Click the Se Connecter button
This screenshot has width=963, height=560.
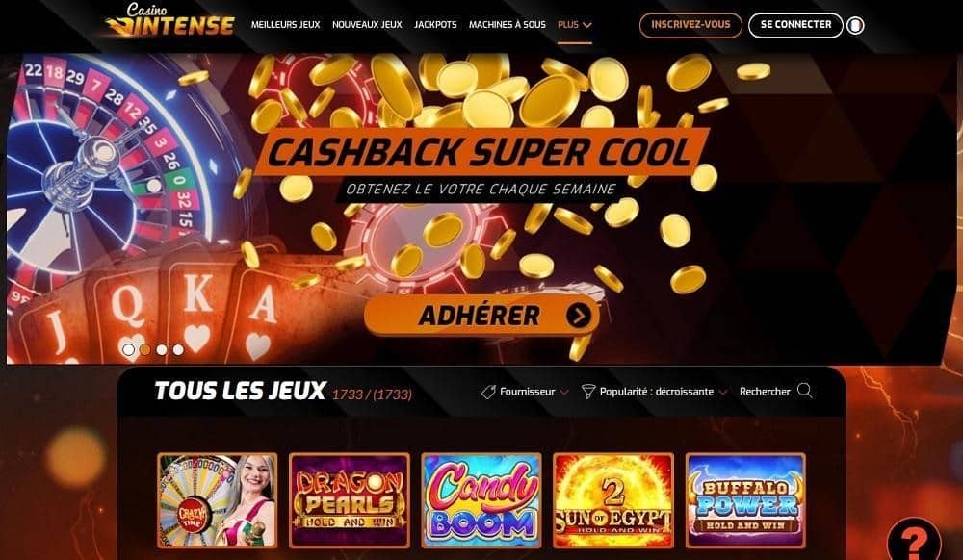click(x=795, y=25)
